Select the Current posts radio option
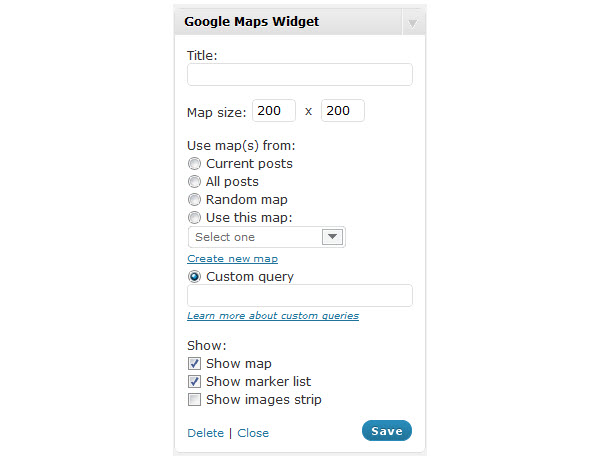This screenshot has height=460, width=600. (195, 164)
